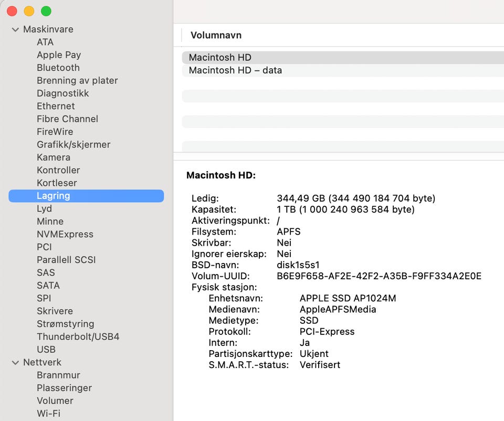The height and width of the screenshot is (421, 504).
Task: Show NVMExpress information
Action: point(65,234)
